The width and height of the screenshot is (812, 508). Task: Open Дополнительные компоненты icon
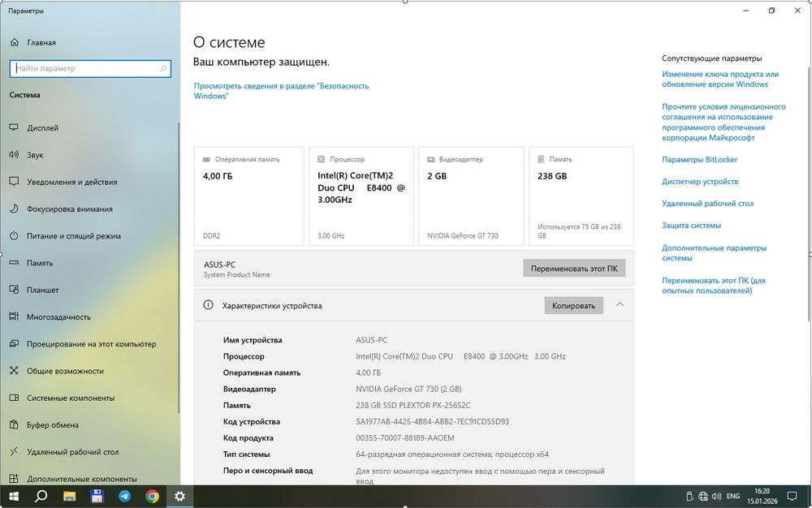pyautogui.click(x=15, y=479)
